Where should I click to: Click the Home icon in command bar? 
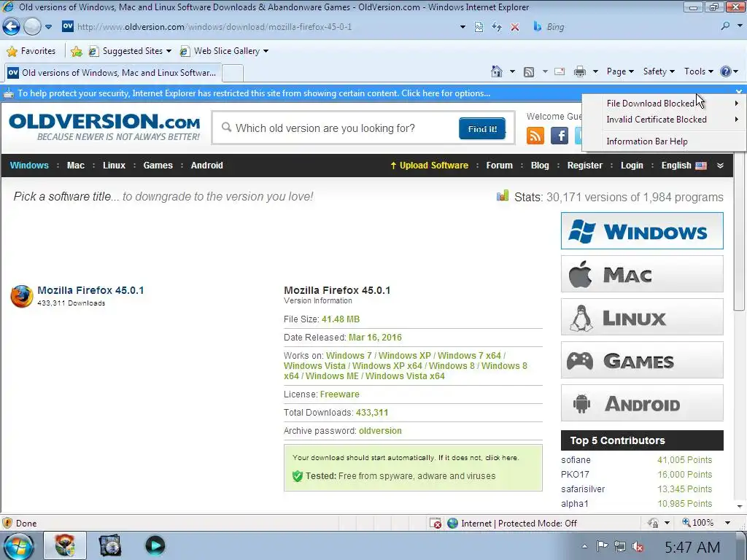click(x=496, y=71)
